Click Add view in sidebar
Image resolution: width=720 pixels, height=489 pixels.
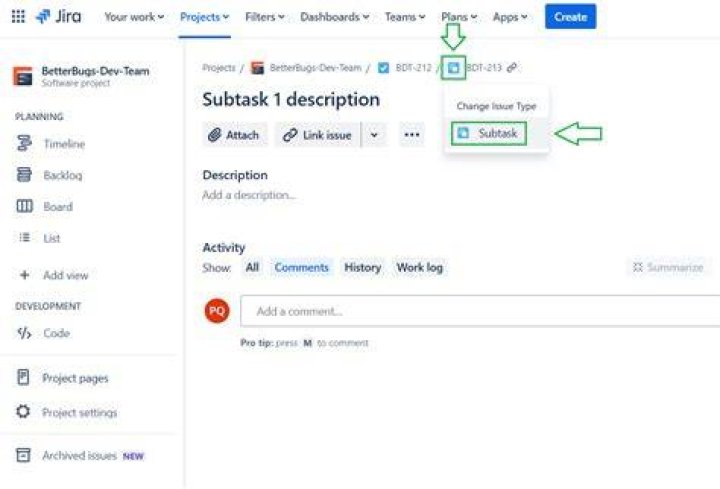click(x=66, y=275)
